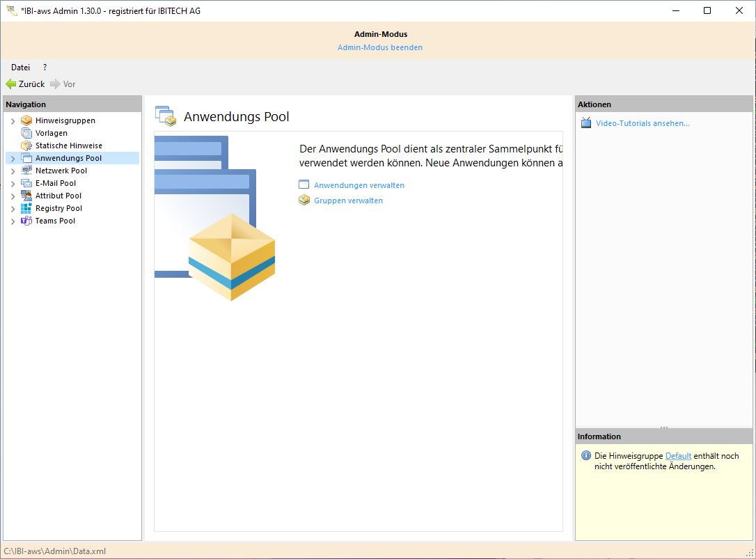The width and height of the screenshot is (756, 559).
Task: Click the Statische Hinweise icon
Action: (x=26, y=145)
